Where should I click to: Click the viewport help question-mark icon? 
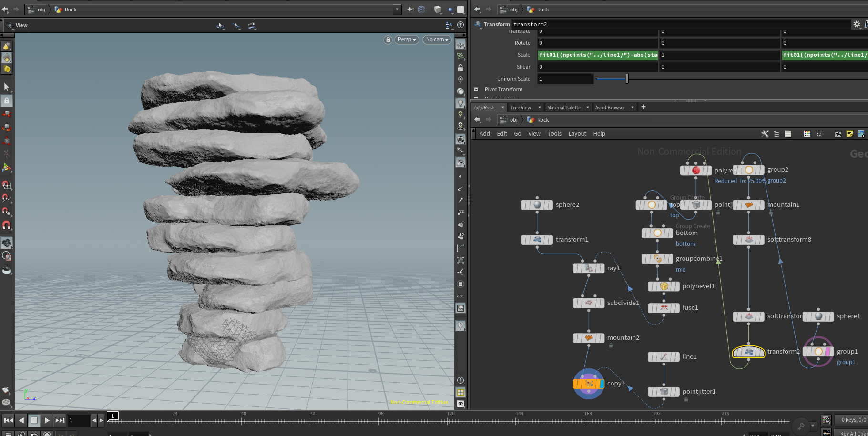coord(460,25)
